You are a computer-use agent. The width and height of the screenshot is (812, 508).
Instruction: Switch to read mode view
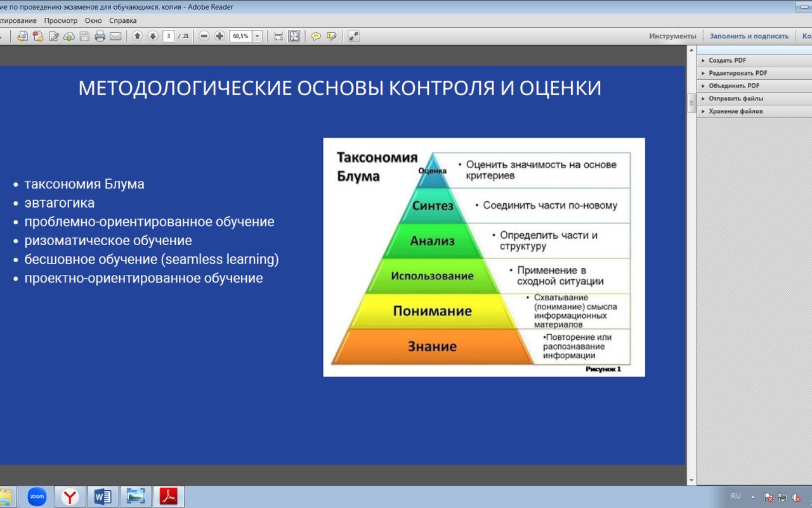[x=354, y=36]
